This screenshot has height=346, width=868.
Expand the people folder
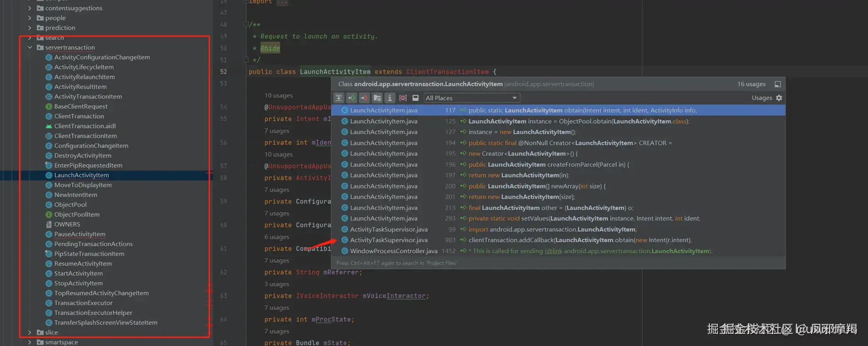(x=30, y=18)
